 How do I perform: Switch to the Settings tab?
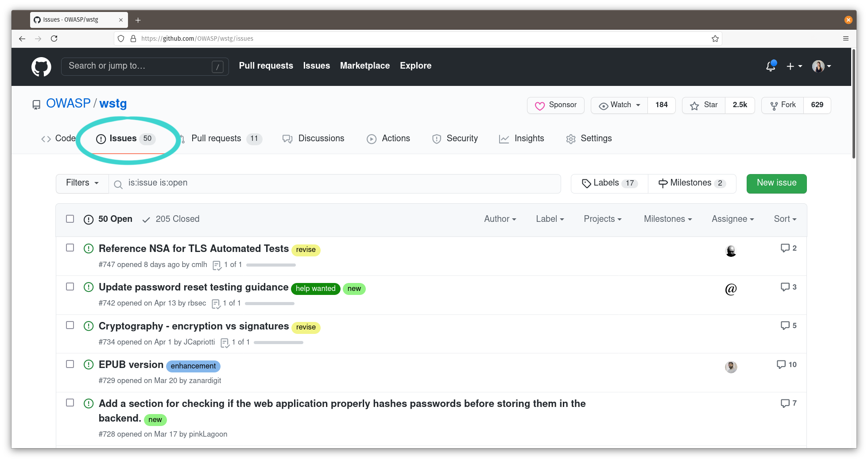pos(589,139)
